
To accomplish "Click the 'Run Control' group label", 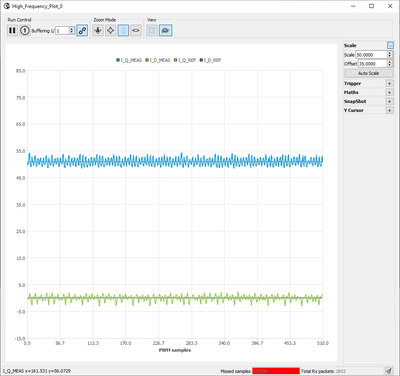I will pyautogui.click(x=19, y=20).
